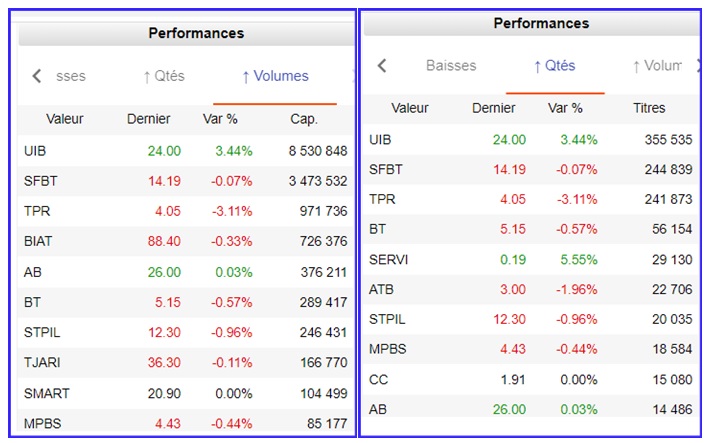This screenshot has height=443, width=712.
Task: Open the partially hidden ↑ Volum tab
Action: point(657,66)
